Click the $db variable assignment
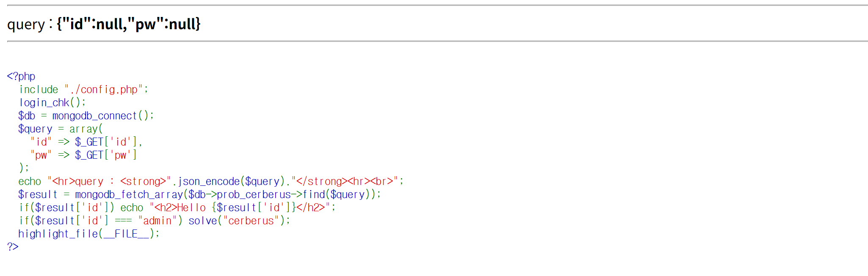868x276 pixels. pyautogui.click(x=27, y=116)
